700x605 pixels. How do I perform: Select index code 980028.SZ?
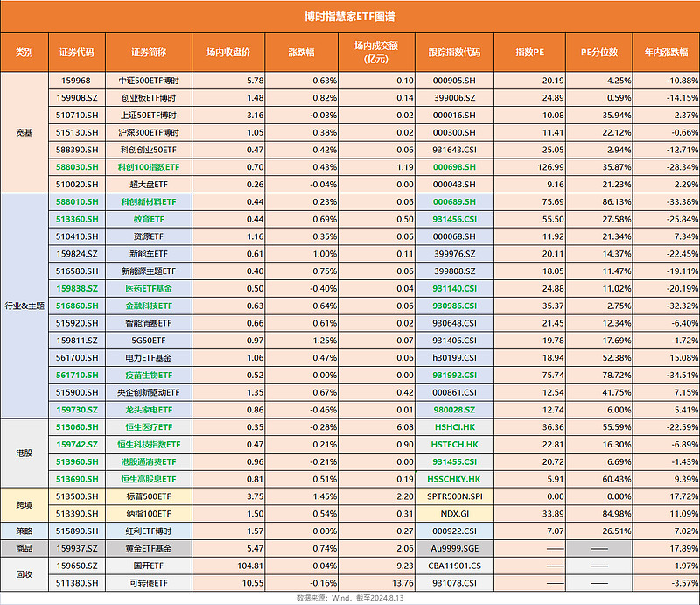[x=454, y=410]
